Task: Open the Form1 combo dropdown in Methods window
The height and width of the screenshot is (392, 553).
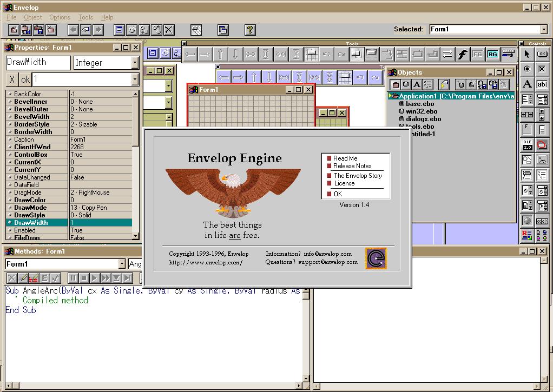Action: [x=122, y=264]
